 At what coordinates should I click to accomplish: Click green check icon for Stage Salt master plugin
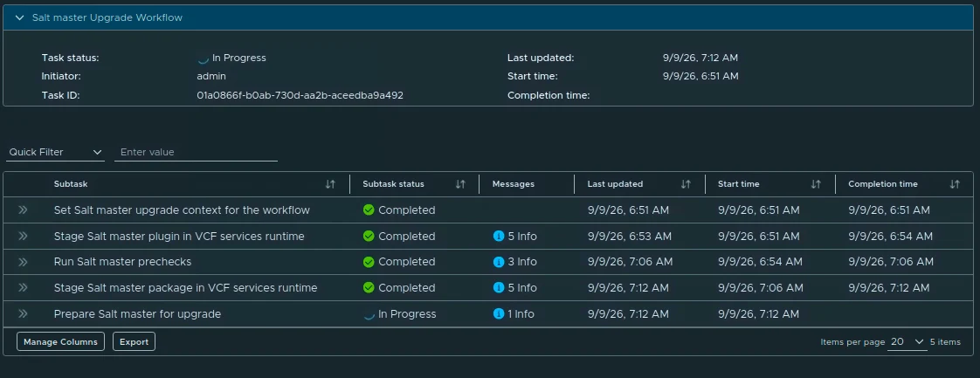[x=369, y=237]
